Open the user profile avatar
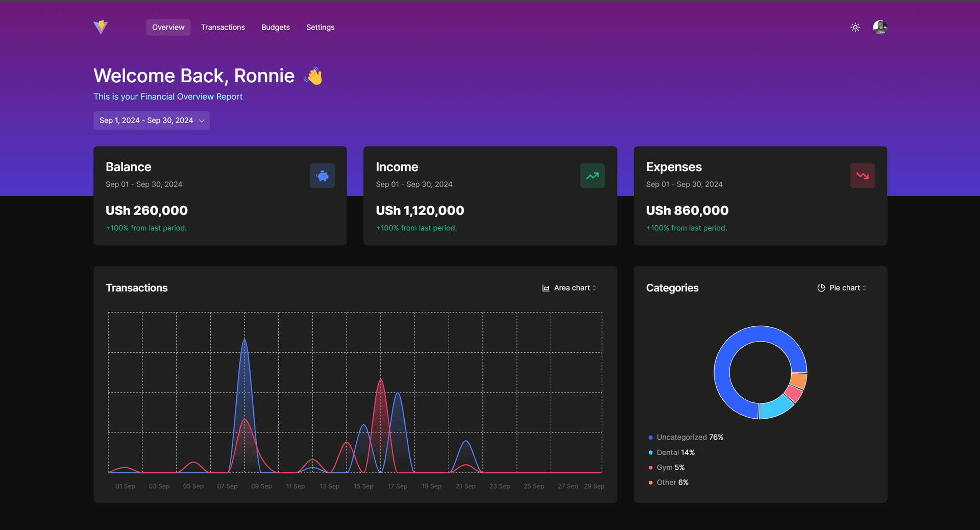980x530 pixels. (879, 28)
